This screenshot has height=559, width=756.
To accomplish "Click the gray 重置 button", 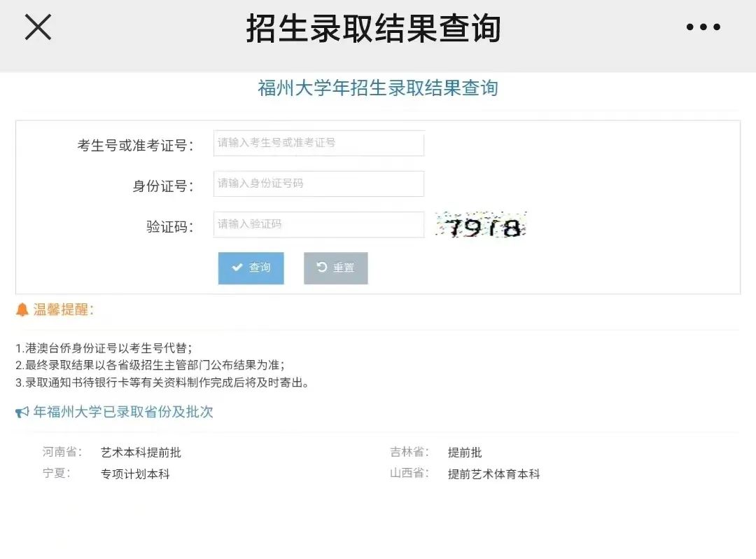I will pos(335,268).
